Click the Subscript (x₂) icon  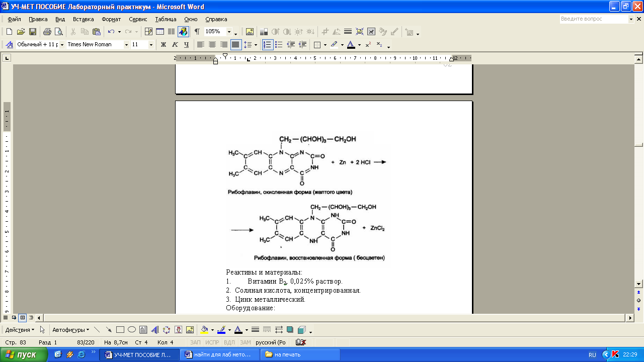pyautogui.click(x=380, y=45)
